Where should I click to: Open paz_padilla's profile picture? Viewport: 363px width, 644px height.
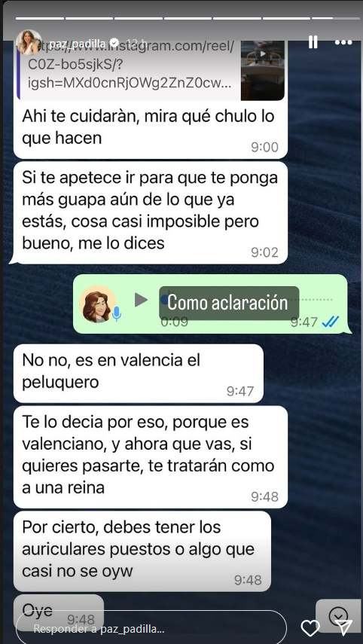click(x=29, y=42)
